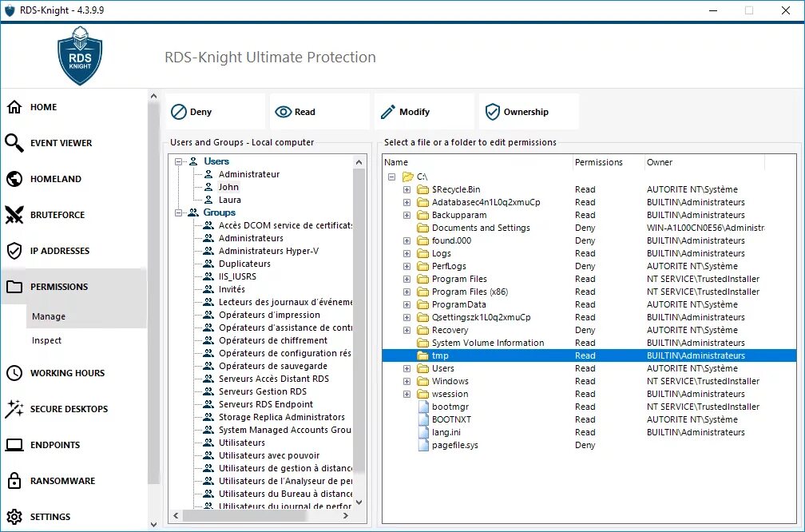The height and width of the screenshot is (532, 805).
Task: Open the Manage submenu item
Action: click(x=86, y=316)
